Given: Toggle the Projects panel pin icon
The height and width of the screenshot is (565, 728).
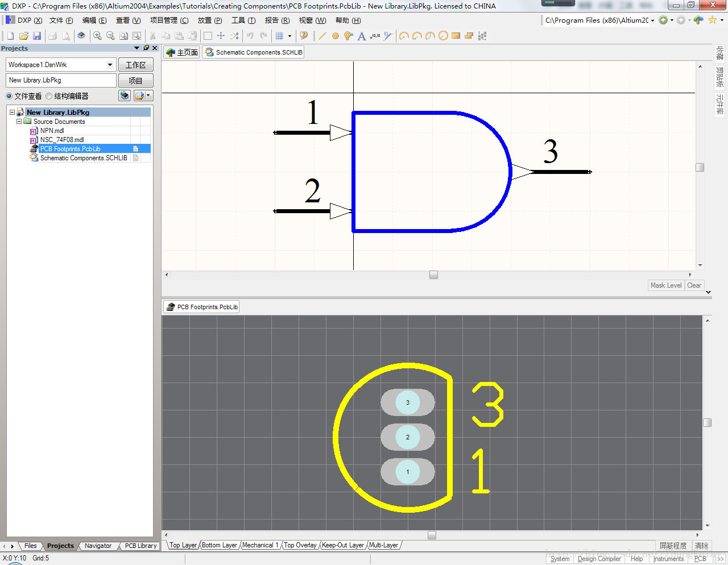Looking at the screenshot, I should [146, 48].
